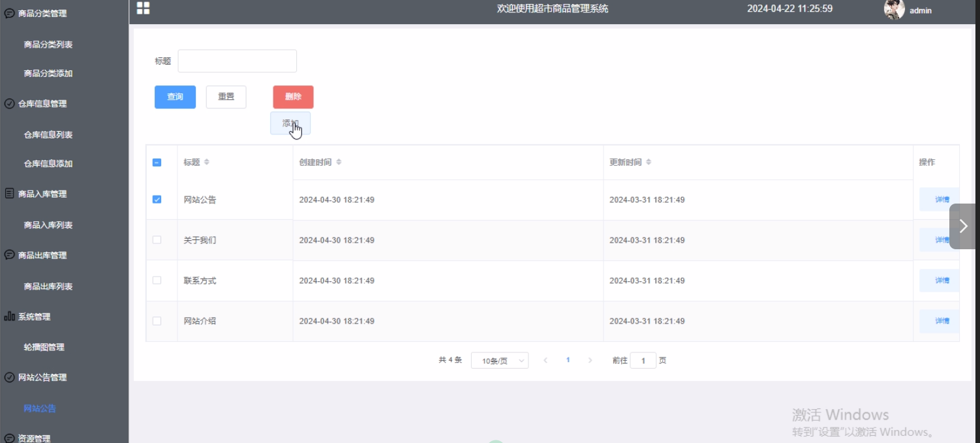Open the admin user menu
Viewport: 980px width, 443px height.
(x=920, y=10)
